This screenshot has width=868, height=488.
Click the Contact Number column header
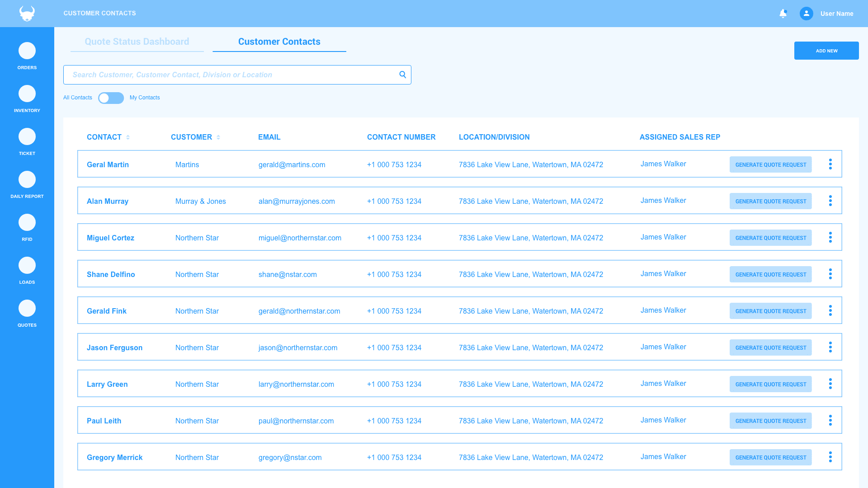point(401,137)
